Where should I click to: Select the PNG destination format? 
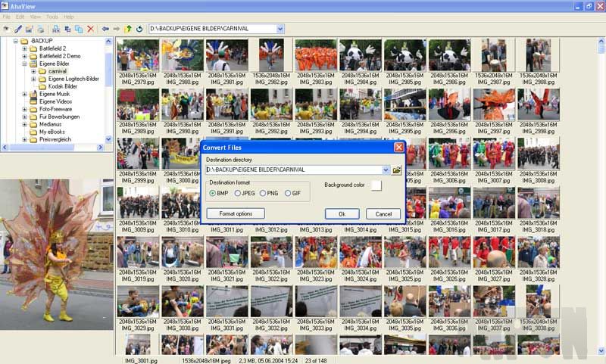263,194
